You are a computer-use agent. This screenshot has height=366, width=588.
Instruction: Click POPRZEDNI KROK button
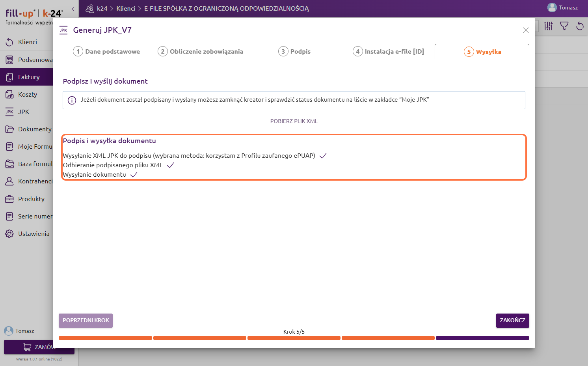tap(86, 321)
